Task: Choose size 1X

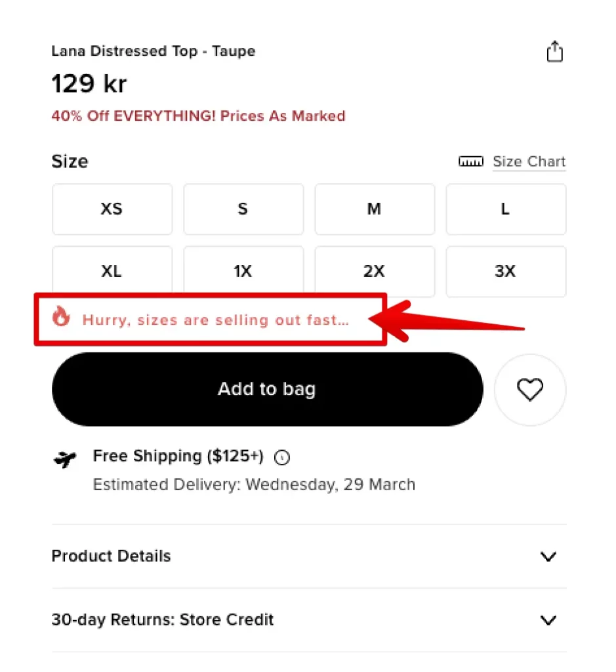Action: (243, 270)
